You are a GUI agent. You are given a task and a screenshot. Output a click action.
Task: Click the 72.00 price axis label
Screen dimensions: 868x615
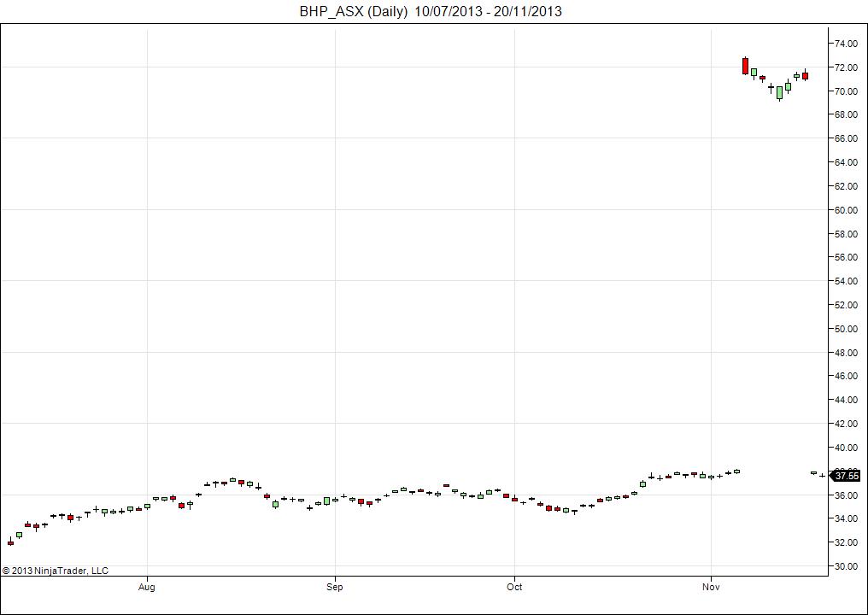(847, 67)
